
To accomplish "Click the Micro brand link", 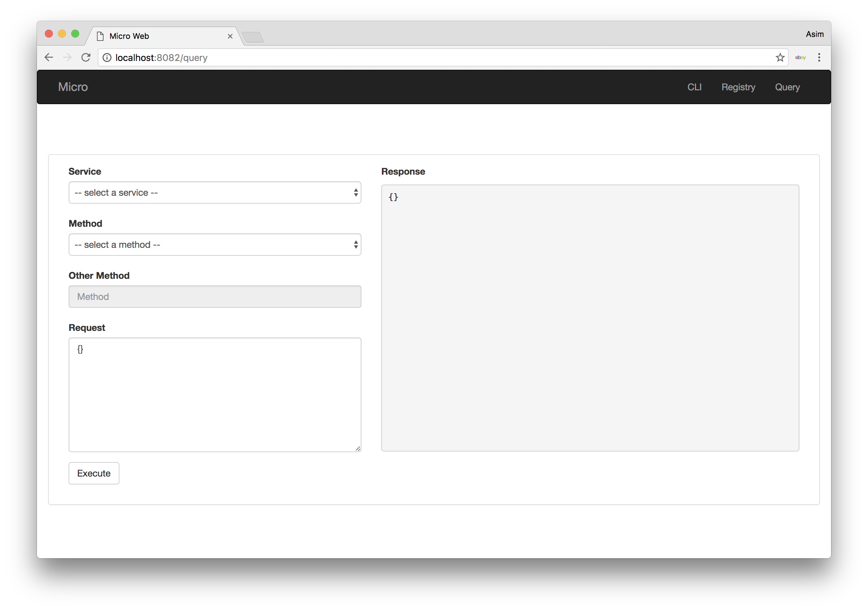I will 73,87.
